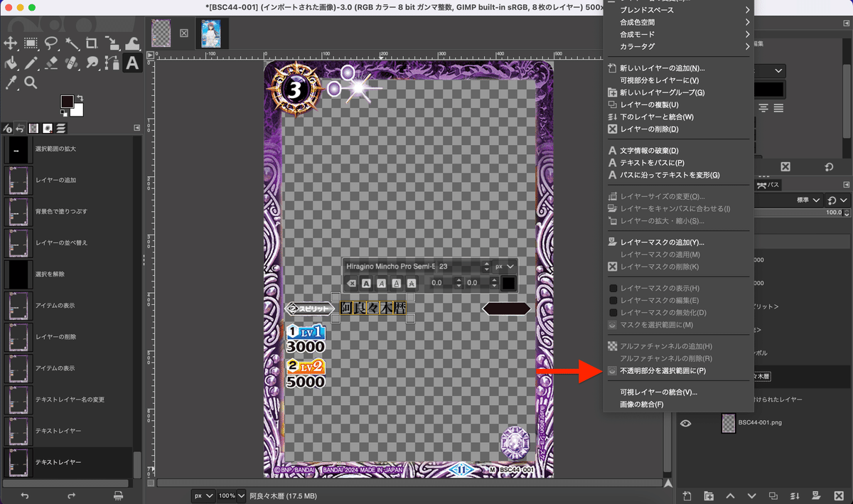Toggle strikethrough in on-canvas text toolbar

pyautogui.click(x=411, y=283)
